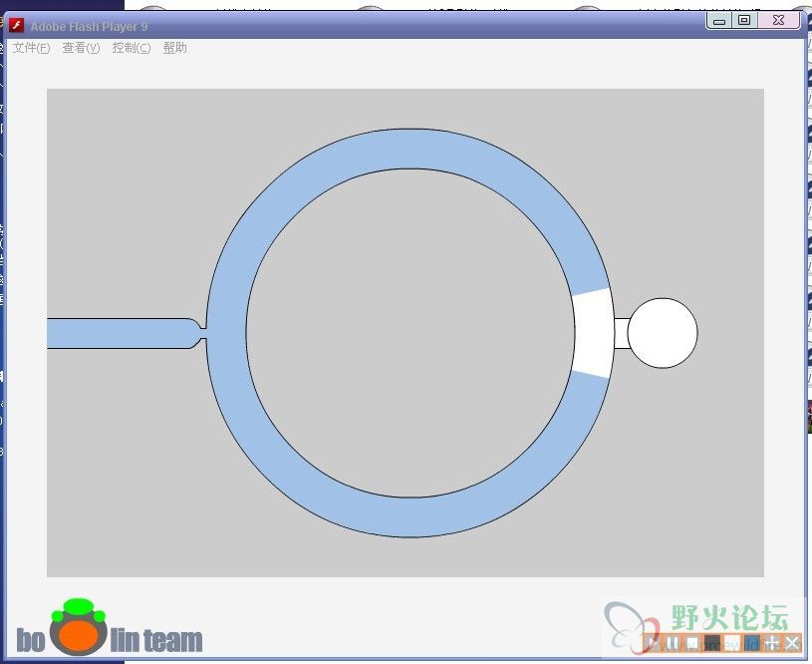Screen dimensions: 812x664
Task: Open the 控制(C) menu
Action: click(132, 48)
